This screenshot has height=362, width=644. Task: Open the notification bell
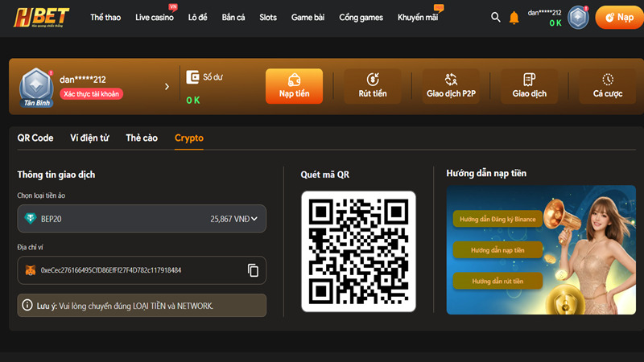514,18
